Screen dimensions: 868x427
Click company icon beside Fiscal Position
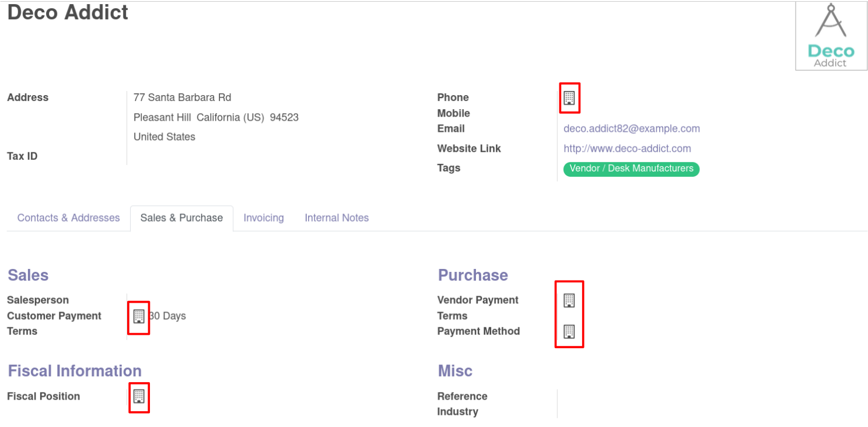click(139, 396)
